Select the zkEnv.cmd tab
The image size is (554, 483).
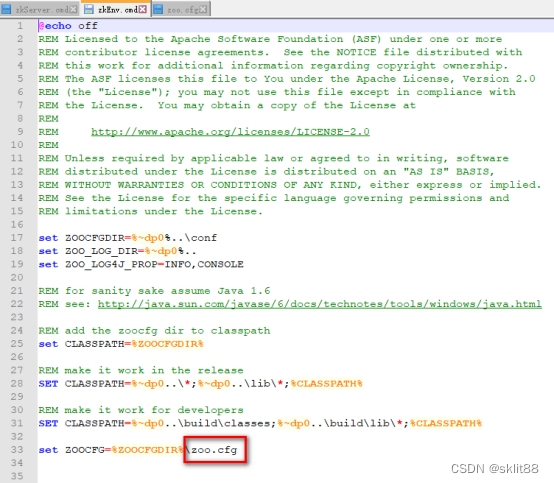[x=116, y=9]
